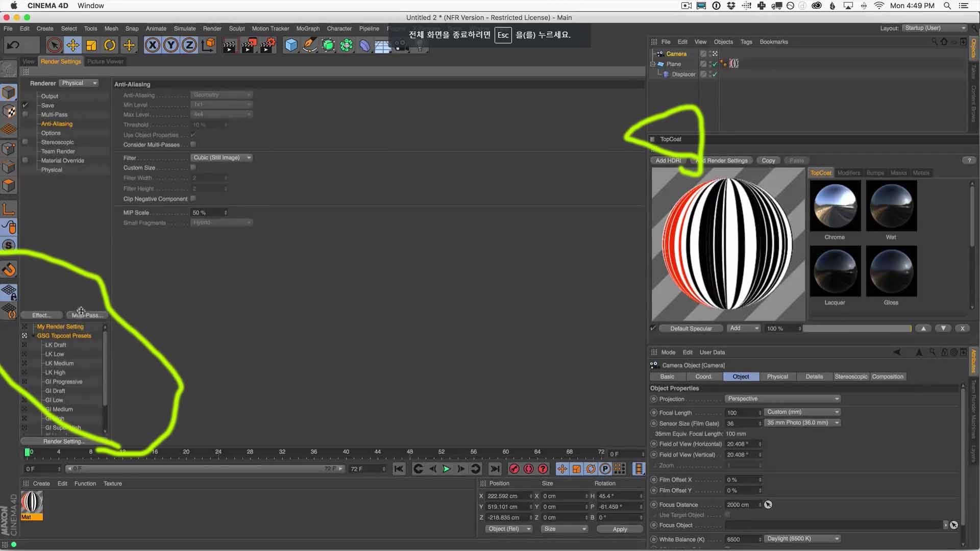Click Render to Picture Viewer icon

tap(249, 45)
